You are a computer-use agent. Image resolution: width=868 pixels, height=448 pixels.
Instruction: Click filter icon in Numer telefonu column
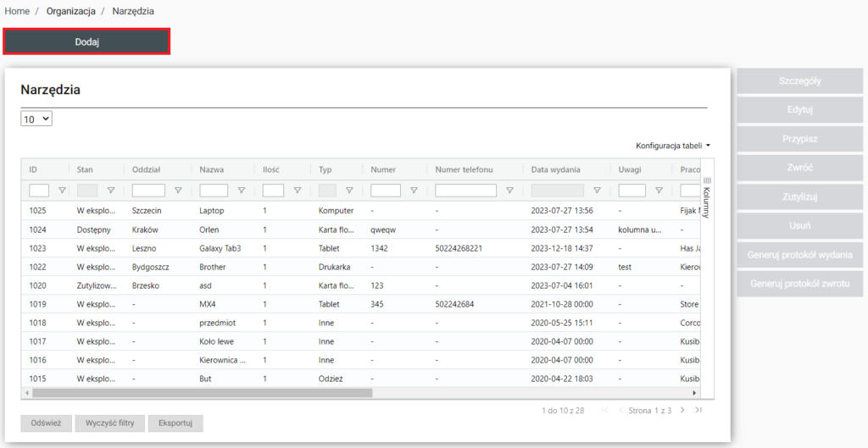509,191
